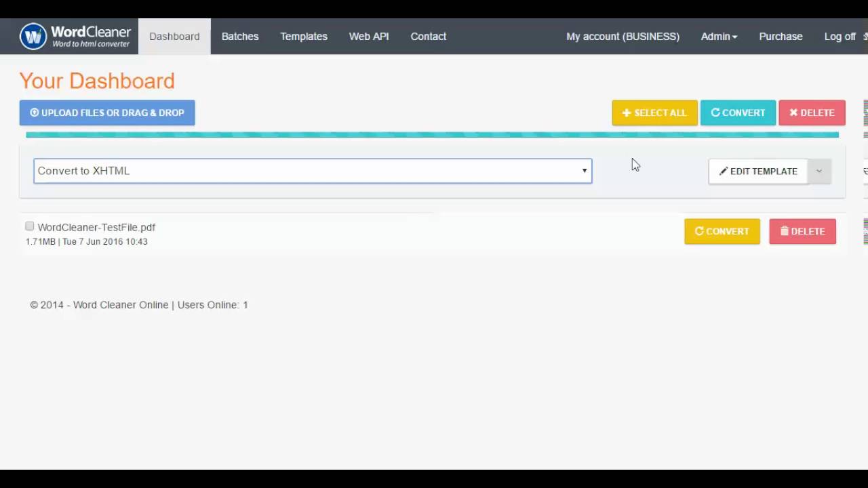Check the WordCleaner-TestFile.pdf checkbox
Screen dimensions: 868x488
click(30, 226)
